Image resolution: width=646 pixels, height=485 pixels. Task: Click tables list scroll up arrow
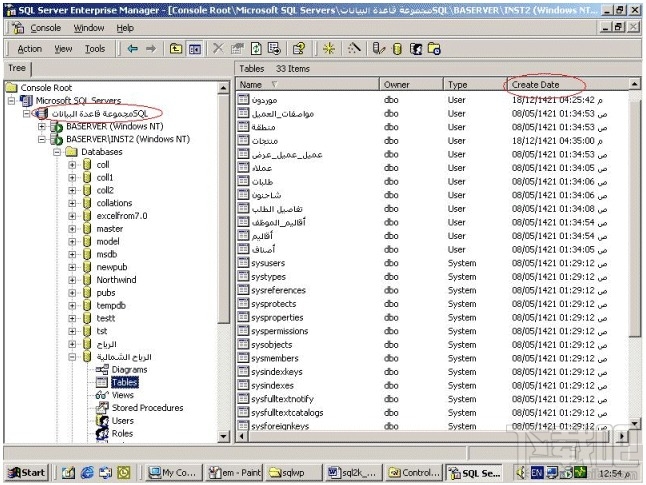pos(634,84)
